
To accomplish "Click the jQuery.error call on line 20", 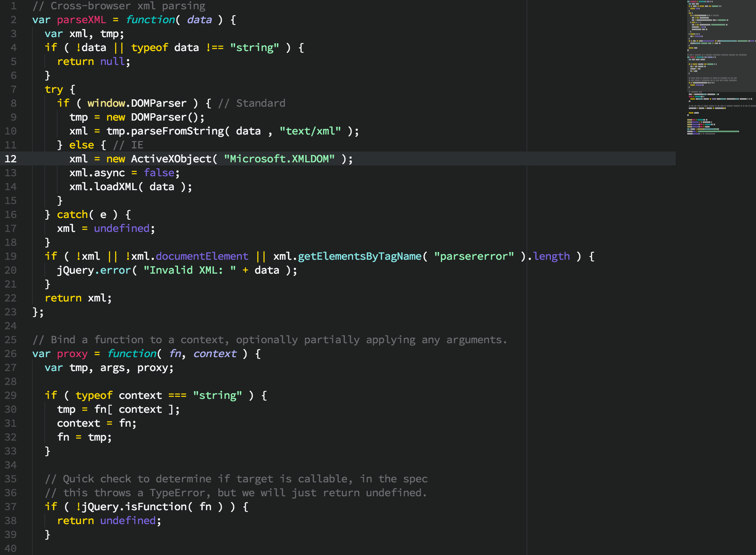I will 94,270.
